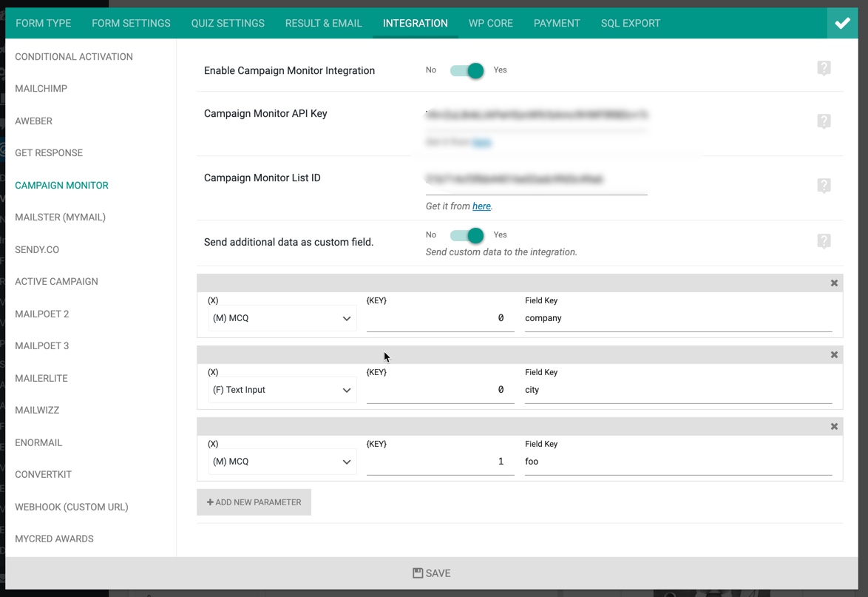Open help icon for Enable Campaign Monitor Integration
868x597 pixels.
click(x=824, y=68)
